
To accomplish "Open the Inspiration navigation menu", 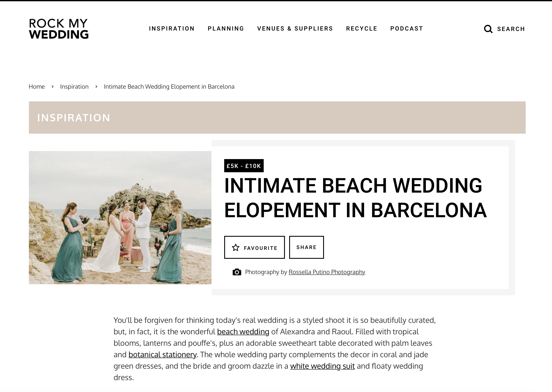I will (172, 28).
